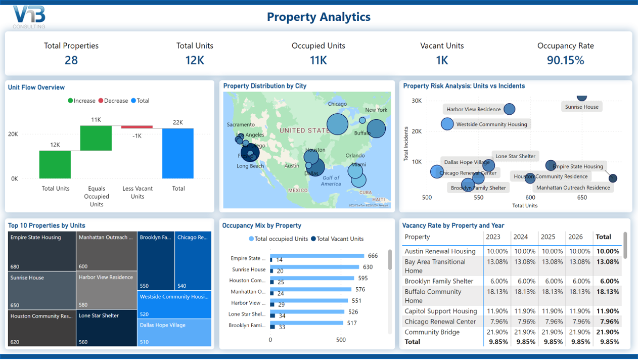
Task: Click the Buffalo Community Home row
Action: tap(512, 296)
